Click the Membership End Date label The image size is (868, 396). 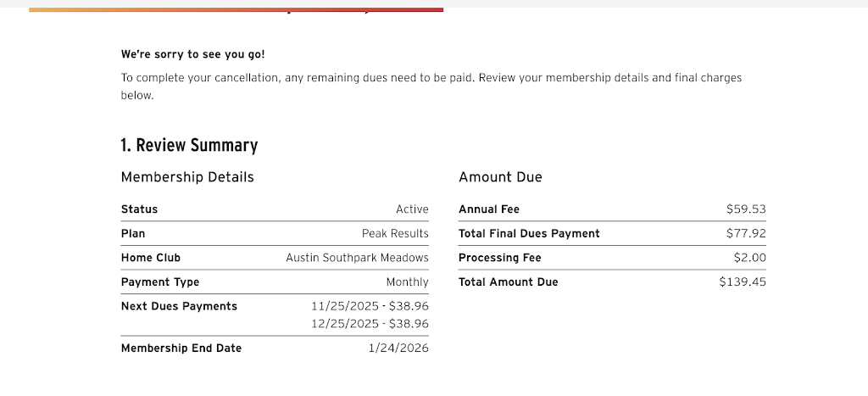point(181,349)
